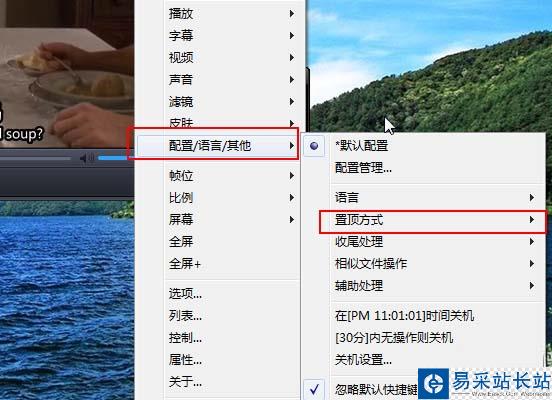The image size is (552, 400).
Task: Expand the 置顶方式 submenu arrow
Action: coord(532,220)
